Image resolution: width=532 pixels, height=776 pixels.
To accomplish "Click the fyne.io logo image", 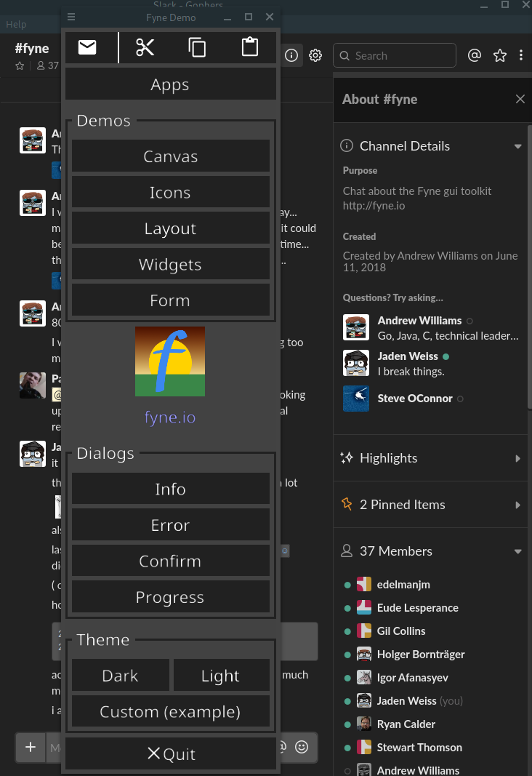I will [169, 361].
